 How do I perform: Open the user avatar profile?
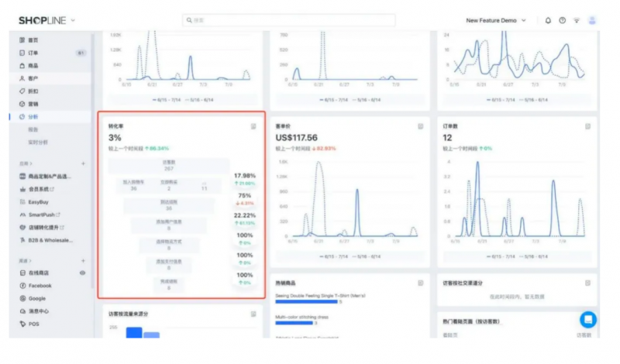point(593,21)
